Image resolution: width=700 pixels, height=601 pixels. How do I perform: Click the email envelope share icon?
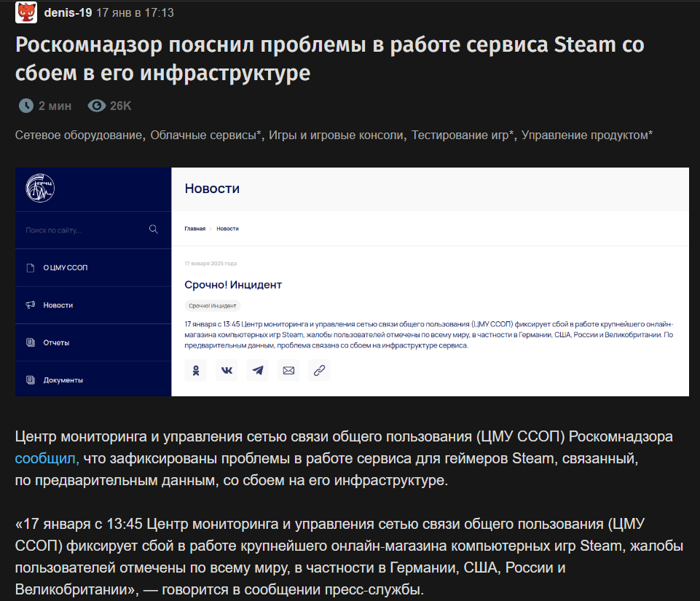click(288, 370)
